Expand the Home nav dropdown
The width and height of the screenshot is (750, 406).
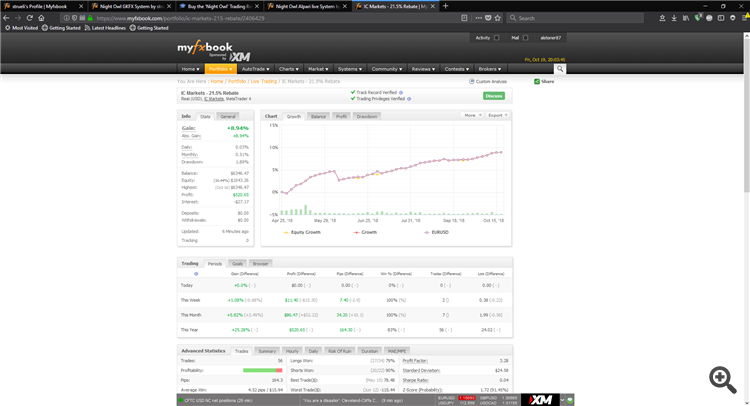pyautogui.click(x=190, y=69)
